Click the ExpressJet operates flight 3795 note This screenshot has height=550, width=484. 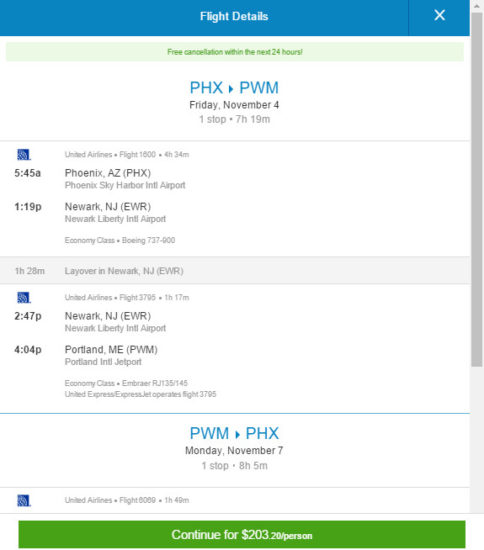140,394
